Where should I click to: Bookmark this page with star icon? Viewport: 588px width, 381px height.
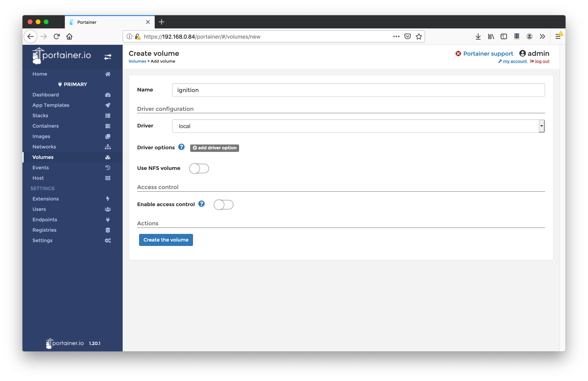419,37
